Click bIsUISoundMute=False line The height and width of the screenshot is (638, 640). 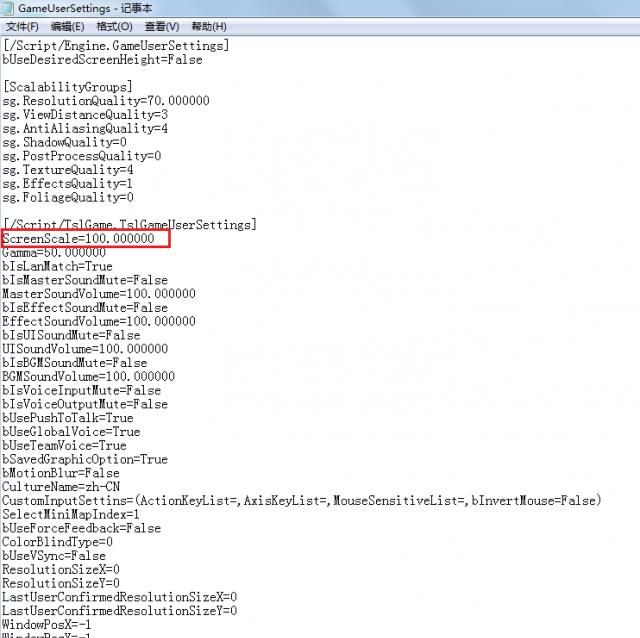point(71,336)
